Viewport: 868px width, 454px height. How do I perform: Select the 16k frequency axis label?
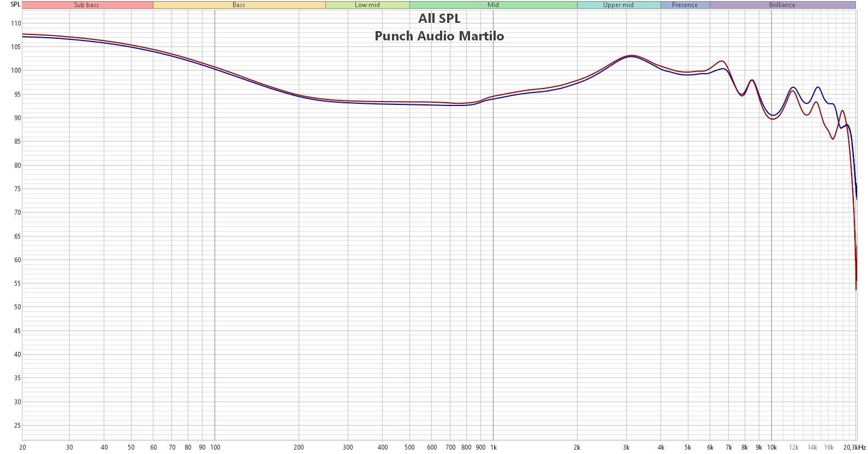pos(829,447)
